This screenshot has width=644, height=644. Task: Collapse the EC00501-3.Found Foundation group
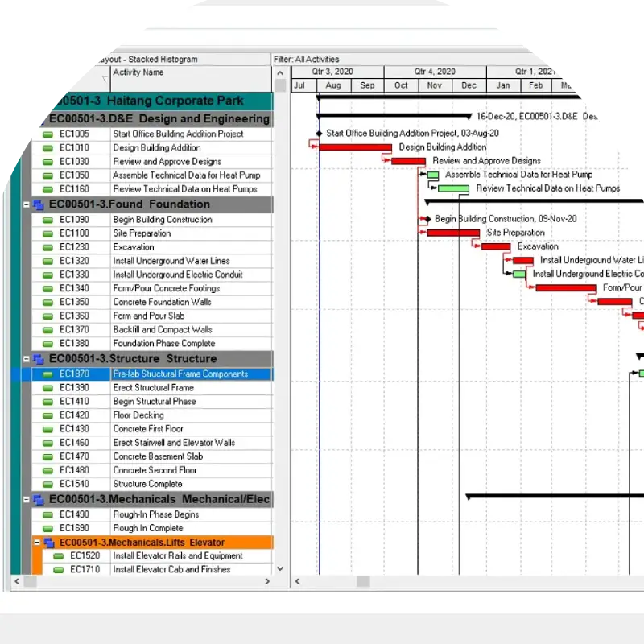point(27,204)
